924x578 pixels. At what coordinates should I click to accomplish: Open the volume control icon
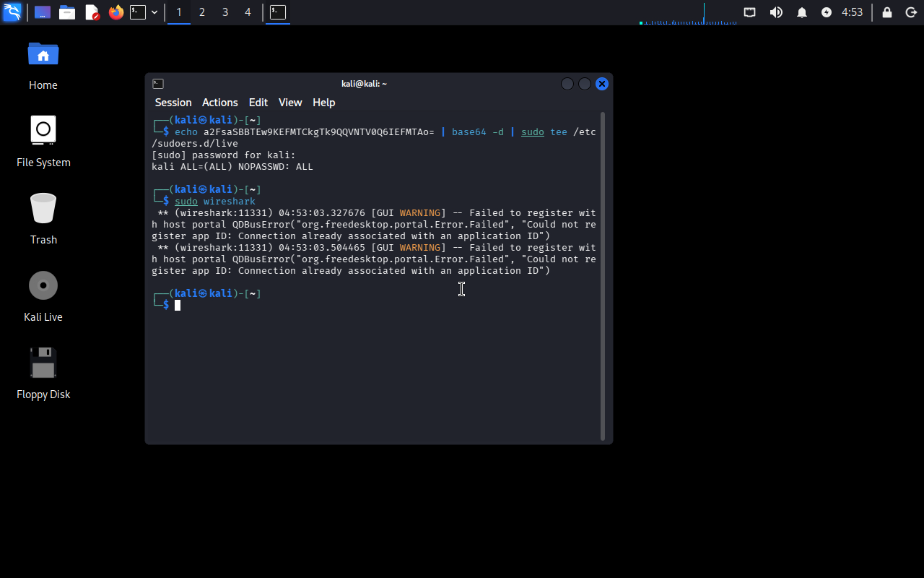[x=776, y=12]
